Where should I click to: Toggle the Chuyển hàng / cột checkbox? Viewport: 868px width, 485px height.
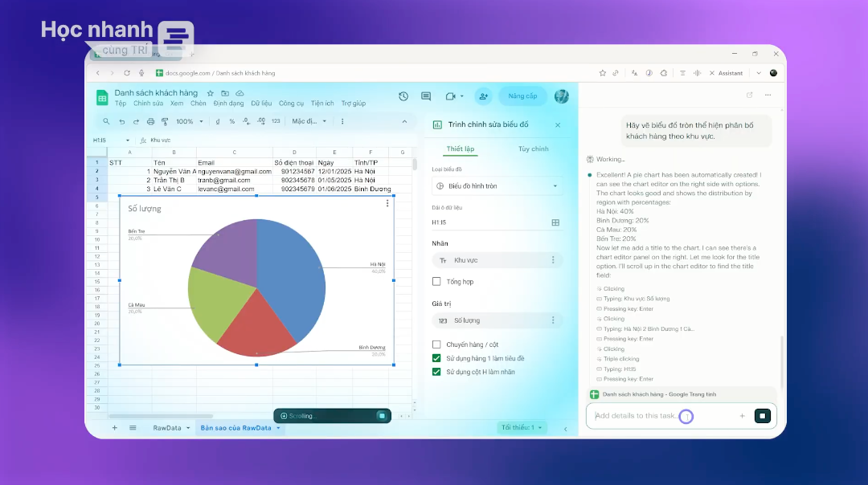click(436, 344)
